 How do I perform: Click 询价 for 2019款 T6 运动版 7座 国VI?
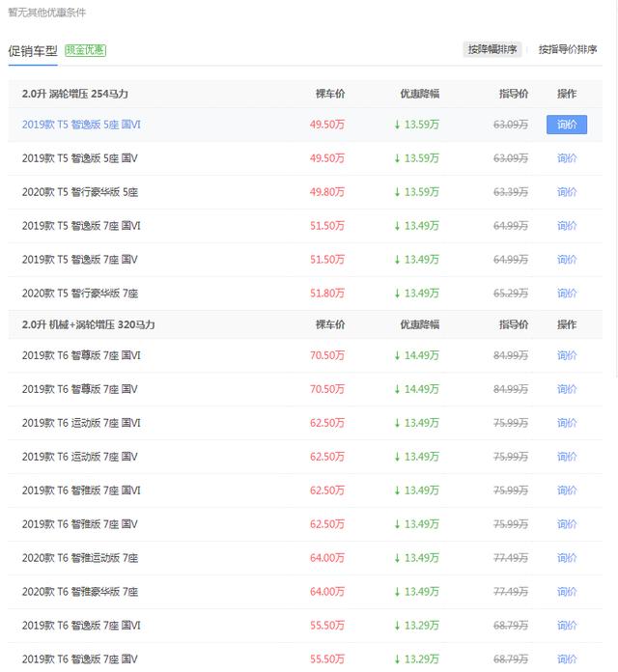point(567,424)
